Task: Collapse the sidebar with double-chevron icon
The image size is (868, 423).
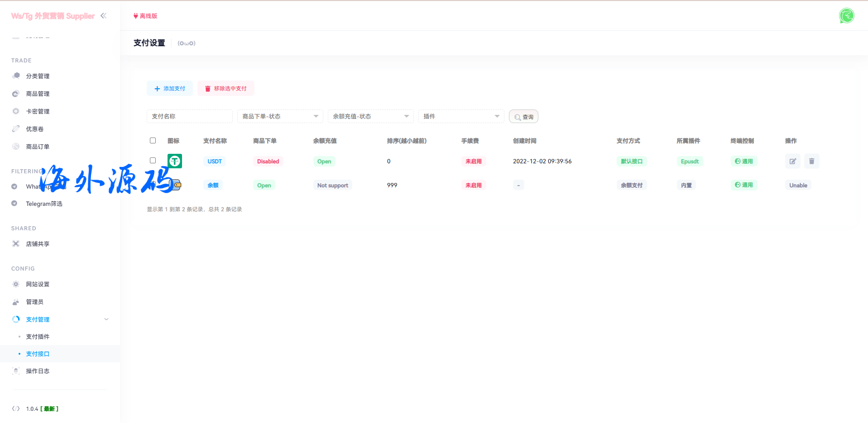Action: click(104, 16)
